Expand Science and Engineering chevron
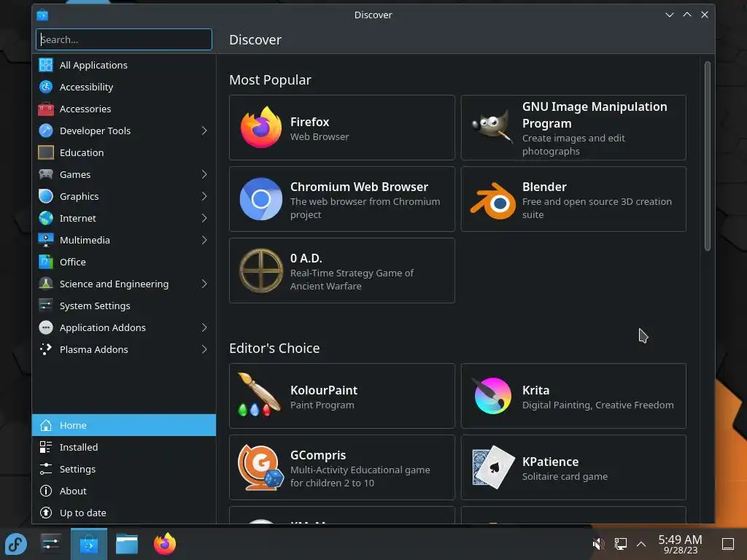Screen dimensions: 747x560 point(204,284)
